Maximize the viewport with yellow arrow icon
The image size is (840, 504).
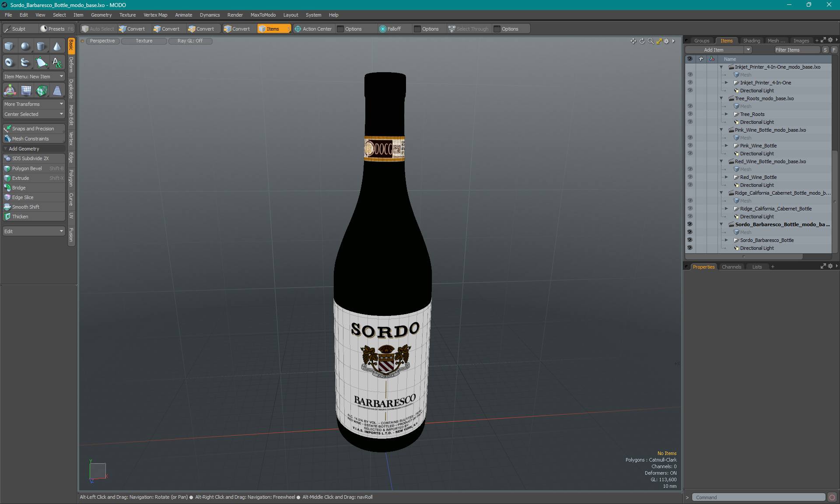(659, 41)
